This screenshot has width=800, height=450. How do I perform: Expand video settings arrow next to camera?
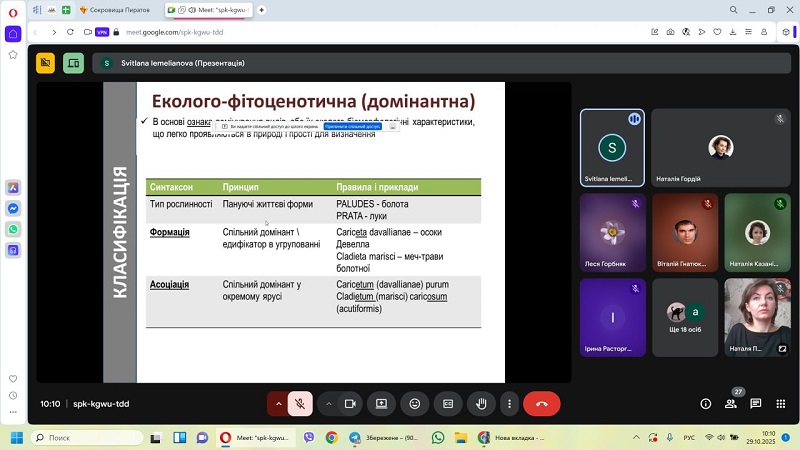pos(328,404)
